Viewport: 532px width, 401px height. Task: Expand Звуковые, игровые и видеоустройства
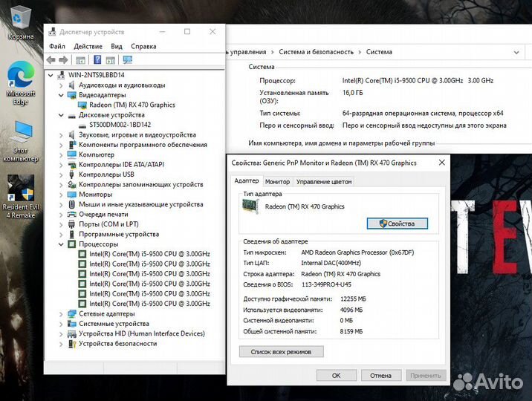[x=61, y=135]
